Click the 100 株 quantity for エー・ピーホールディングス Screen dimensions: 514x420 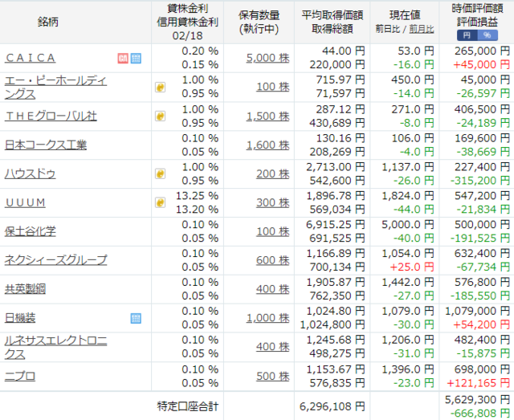tap(273, 87)
